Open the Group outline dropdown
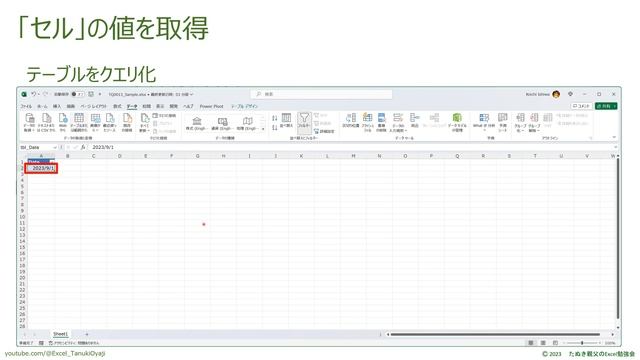 (520, 122)
